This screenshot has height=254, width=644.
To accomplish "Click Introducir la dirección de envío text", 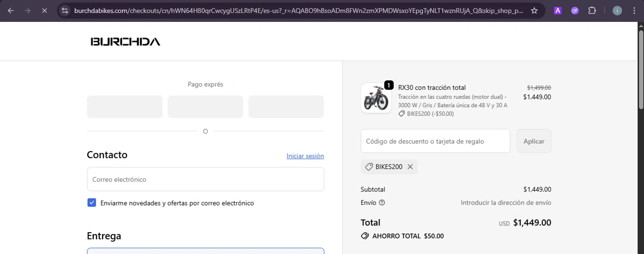I will click(506, 203).
